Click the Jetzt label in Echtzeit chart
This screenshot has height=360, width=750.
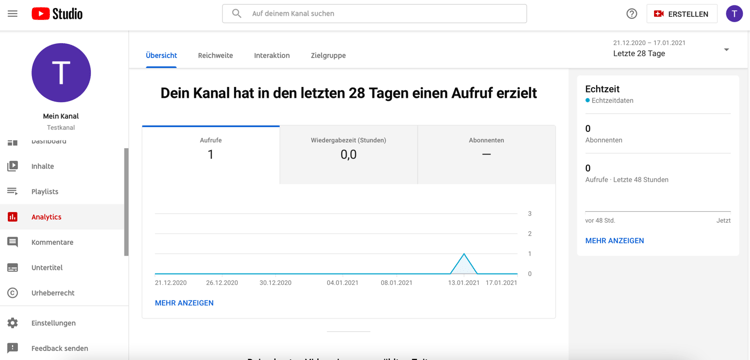(724, 221)
